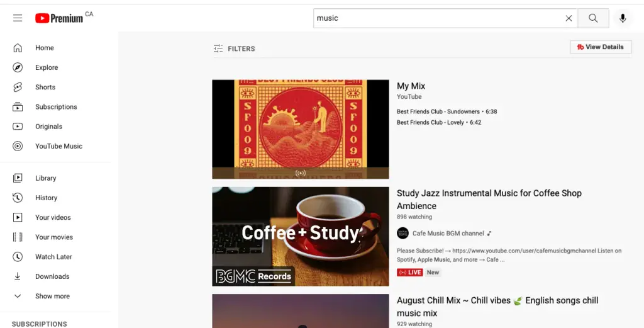This screenshot has height=328, width=644.
Task: Open the Explore label
Action: 47,67
